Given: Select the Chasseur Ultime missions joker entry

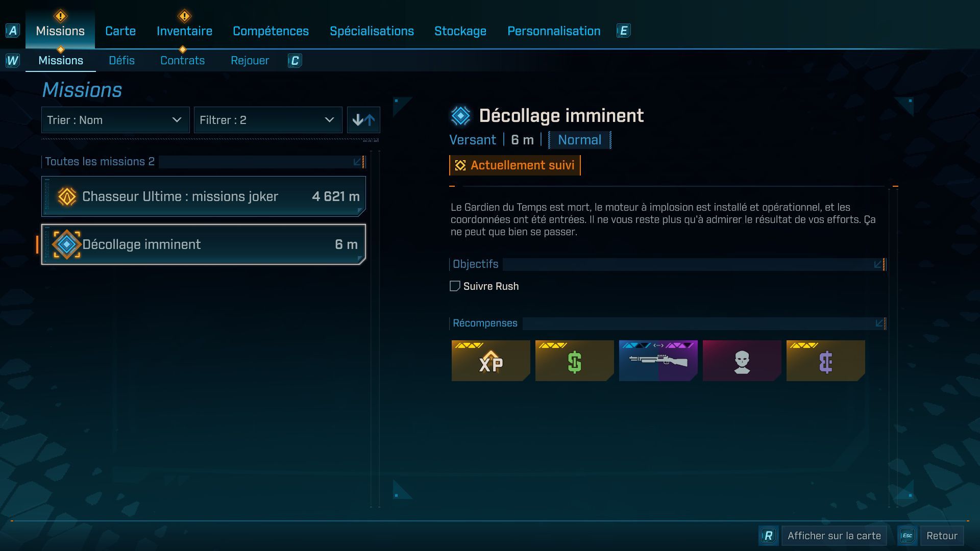Looking at the screenshot, I should [x=204, y=196].
